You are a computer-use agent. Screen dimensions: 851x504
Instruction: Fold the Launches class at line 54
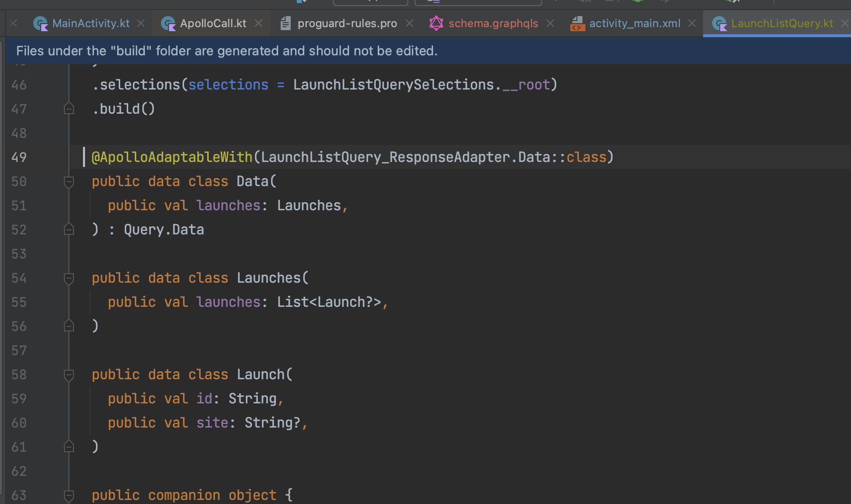[x=69, y=278]
